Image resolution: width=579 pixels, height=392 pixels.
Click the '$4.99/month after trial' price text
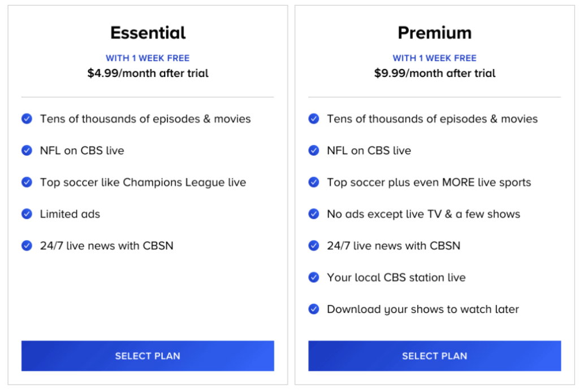pos(148,73)
